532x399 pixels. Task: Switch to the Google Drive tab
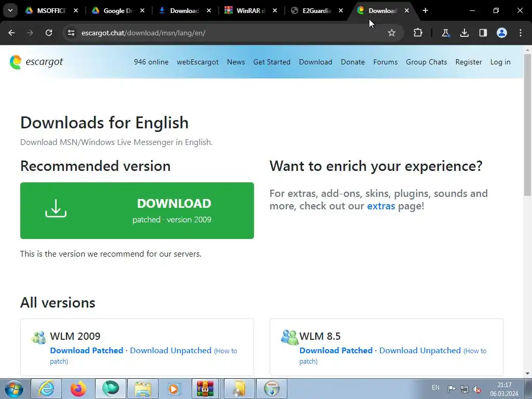[x=117, y=10]
